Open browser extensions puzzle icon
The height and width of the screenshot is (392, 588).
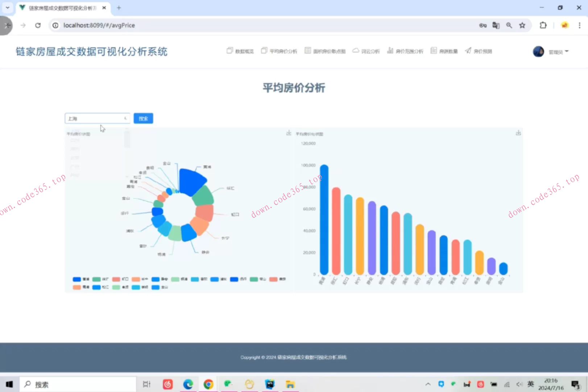(543, 25)
